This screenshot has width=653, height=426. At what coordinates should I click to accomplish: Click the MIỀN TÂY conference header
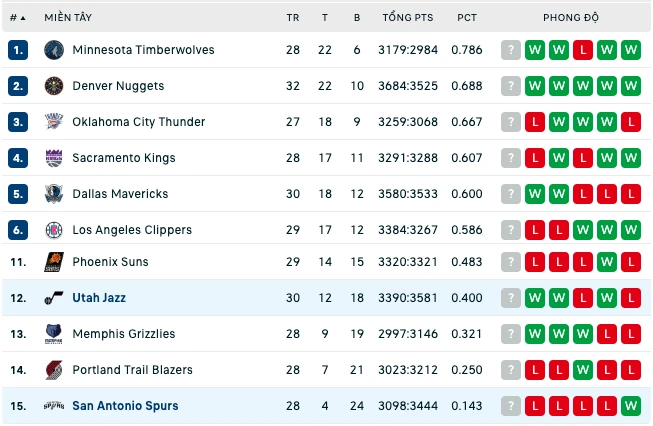click(68, 17)
